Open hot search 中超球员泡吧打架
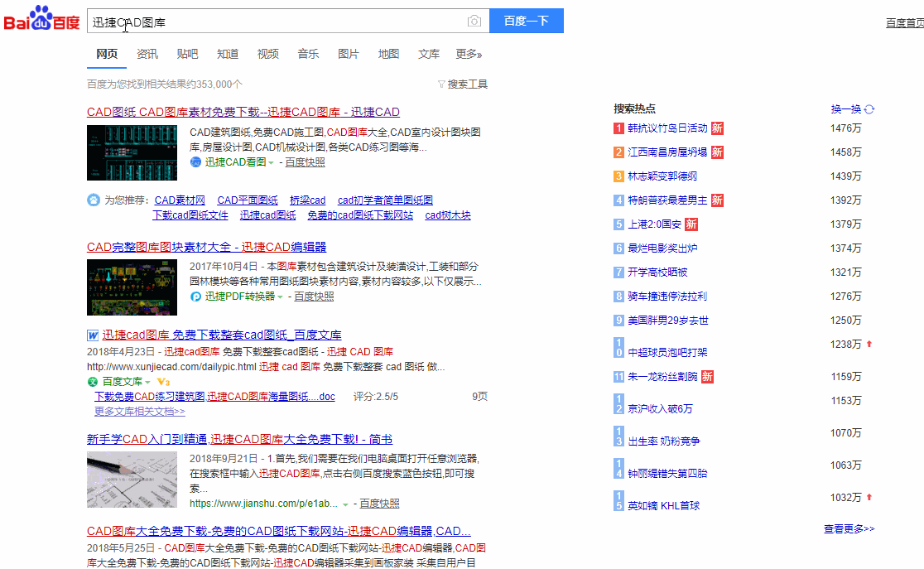Viewport: 924px width, 569px height. pos(667,353)
